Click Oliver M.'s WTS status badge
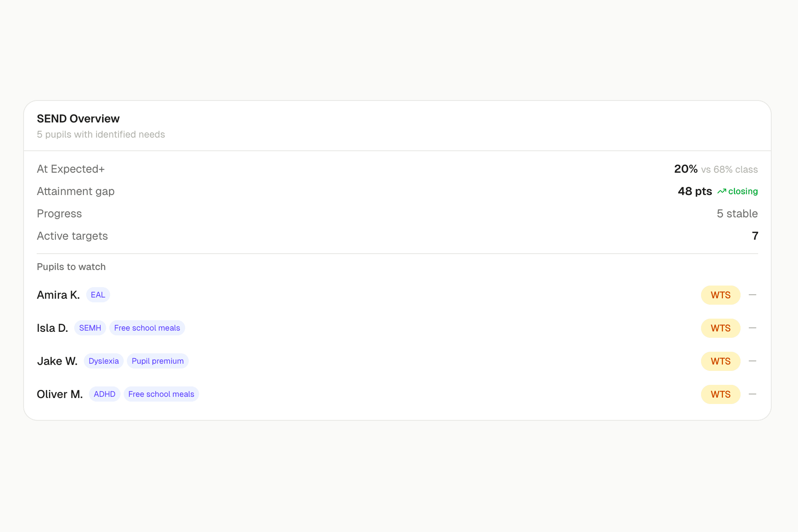The width and height of the screenshot is (798, 532). (720, 394)
